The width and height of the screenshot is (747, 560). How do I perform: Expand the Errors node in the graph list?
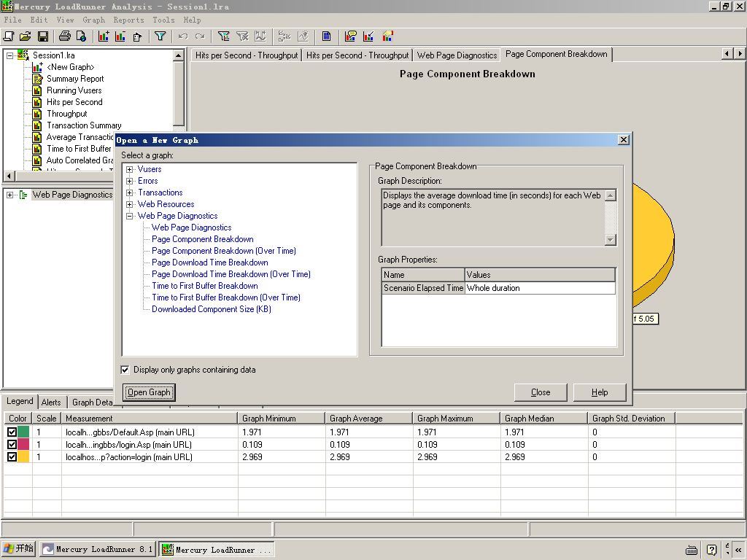click(130, 181)
